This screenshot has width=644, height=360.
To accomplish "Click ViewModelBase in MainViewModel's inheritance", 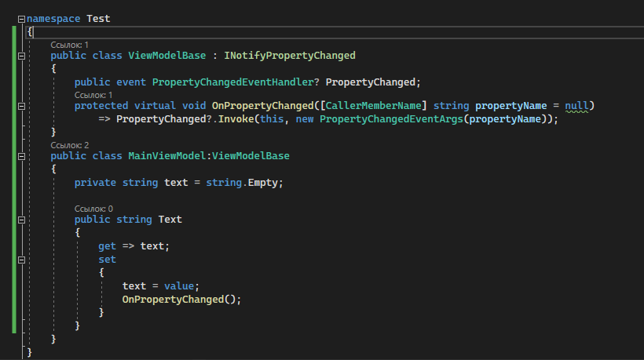I will point(251,156).
